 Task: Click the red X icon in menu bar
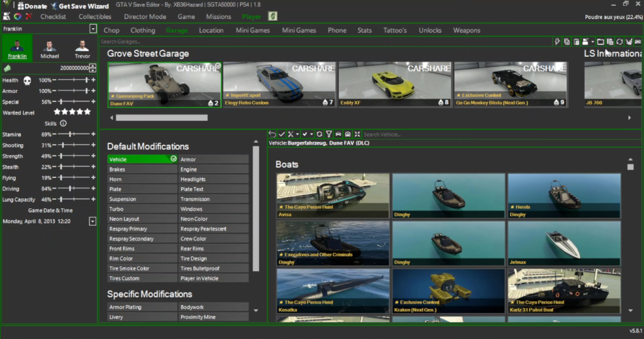pos(29,16)
